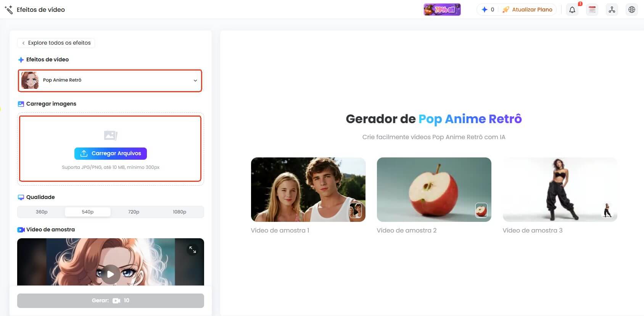Click the magic wand icon beside Efeitos de vídeo title
Image resolution: width=644 pixels, height=316 pixels.
click(x=9, y=10)
